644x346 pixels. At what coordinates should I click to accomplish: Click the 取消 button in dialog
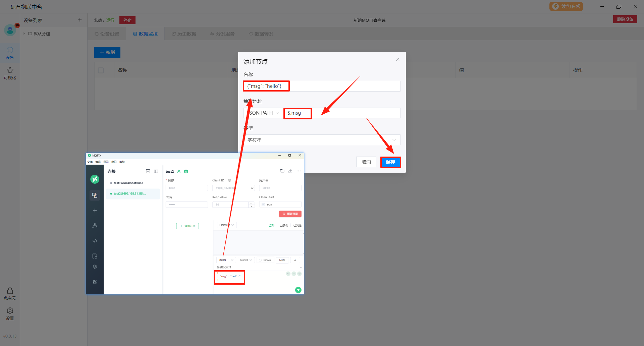pyautogui.click(x=366, y=162)
